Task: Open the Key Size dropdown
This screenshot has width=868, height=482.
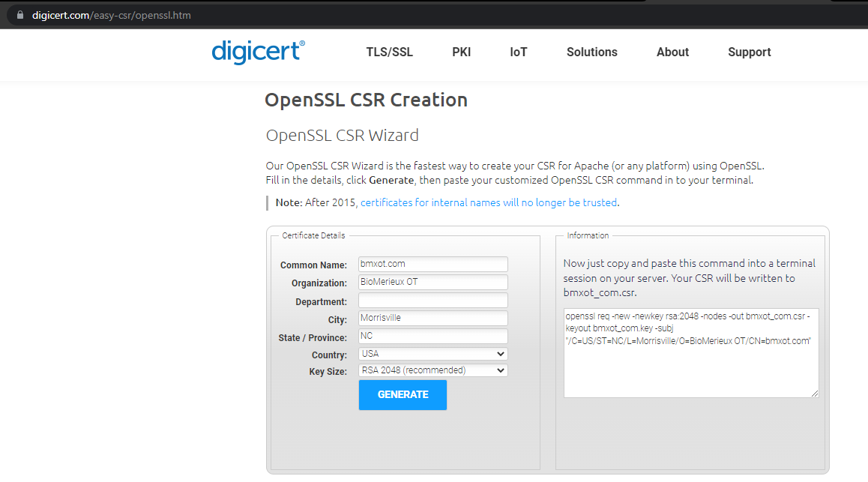Action: [433, 370]
